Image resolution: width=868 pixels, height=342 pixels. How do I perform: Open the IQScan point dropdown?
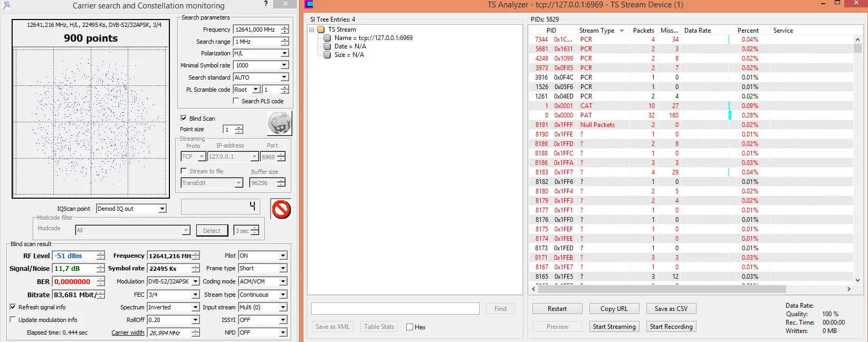point(162,209)
